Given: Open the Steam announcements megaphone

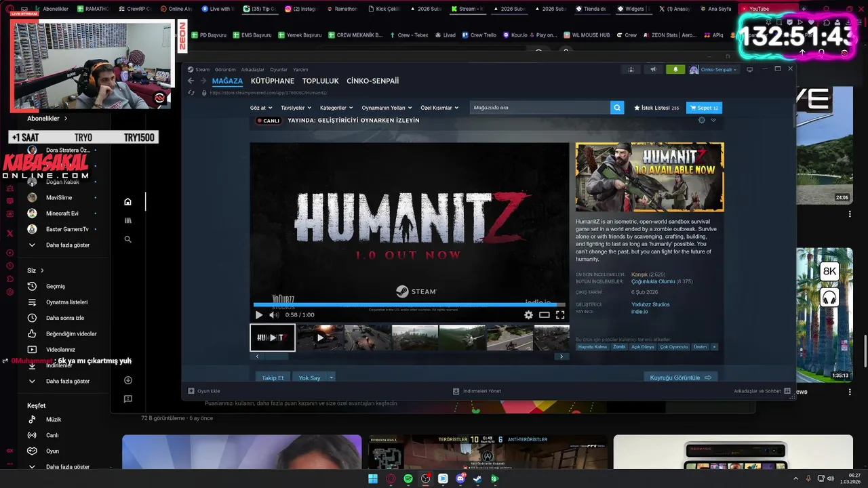Looking at the screenshot, I should click(x=653, y=69).
